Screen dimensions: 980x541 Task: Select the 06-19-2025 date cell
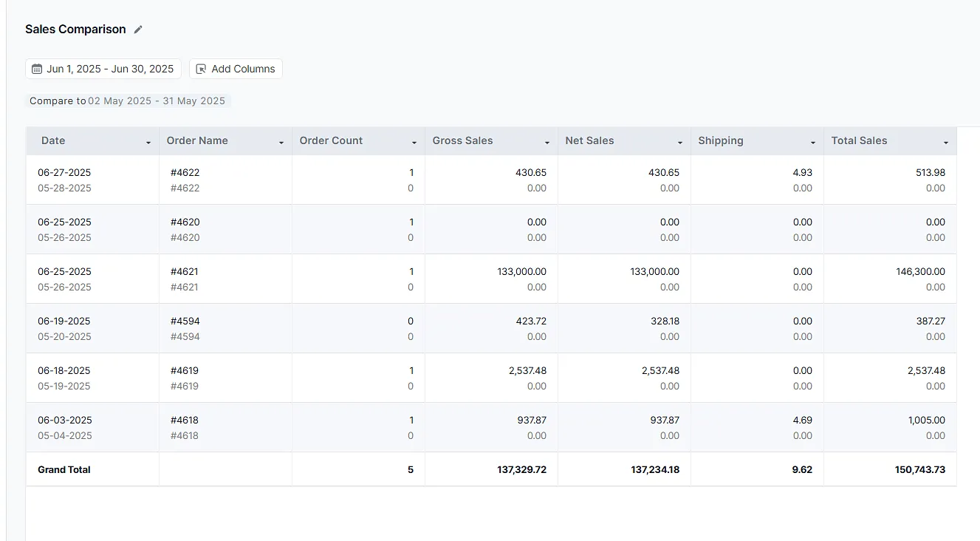(x=64, y=321)
